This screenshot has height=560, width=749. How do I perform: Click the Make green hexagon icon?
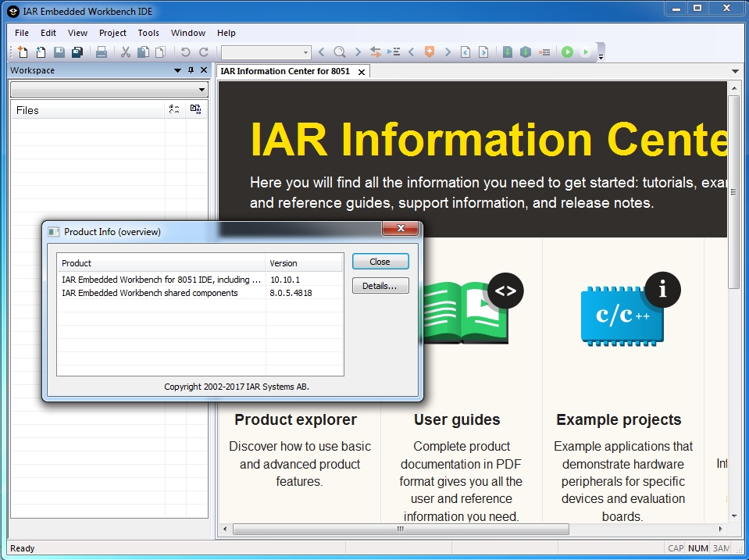[526, 52]
